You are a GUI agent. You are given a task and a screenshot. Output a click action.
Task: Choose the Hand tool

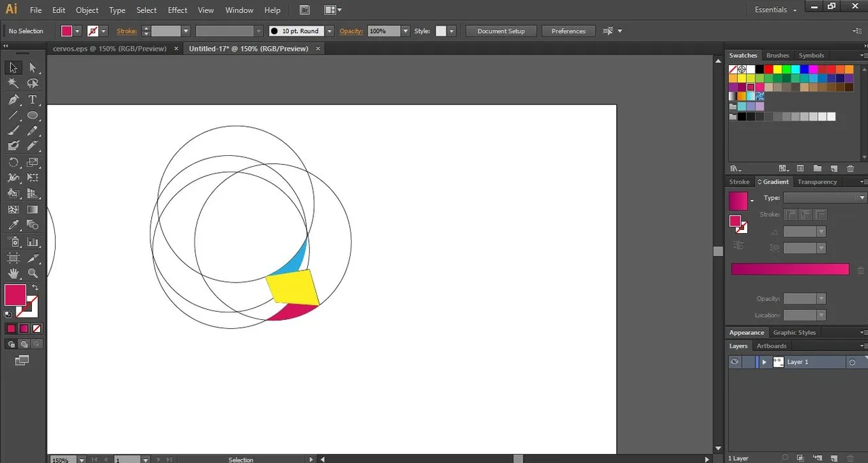pyautogui.click(x=13, y=273)
